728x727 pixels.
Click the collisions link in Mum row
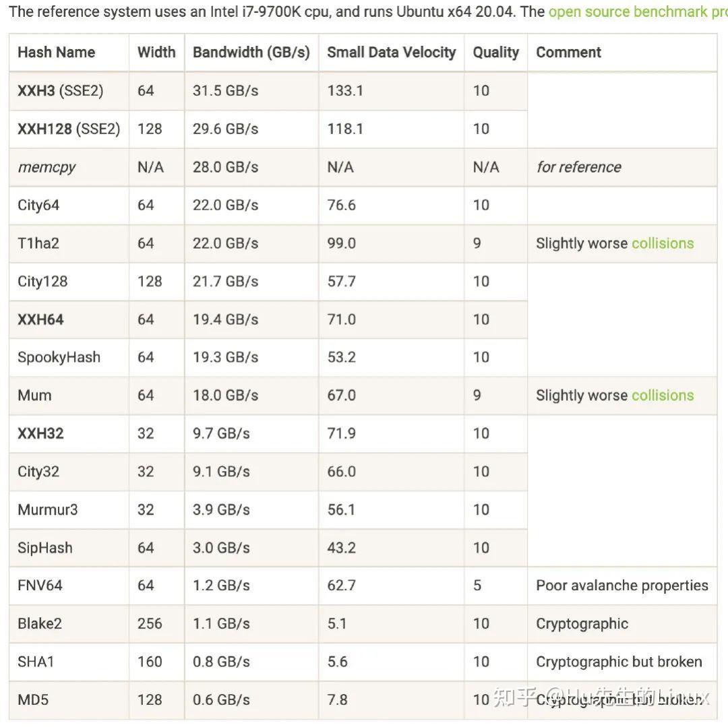662,396
